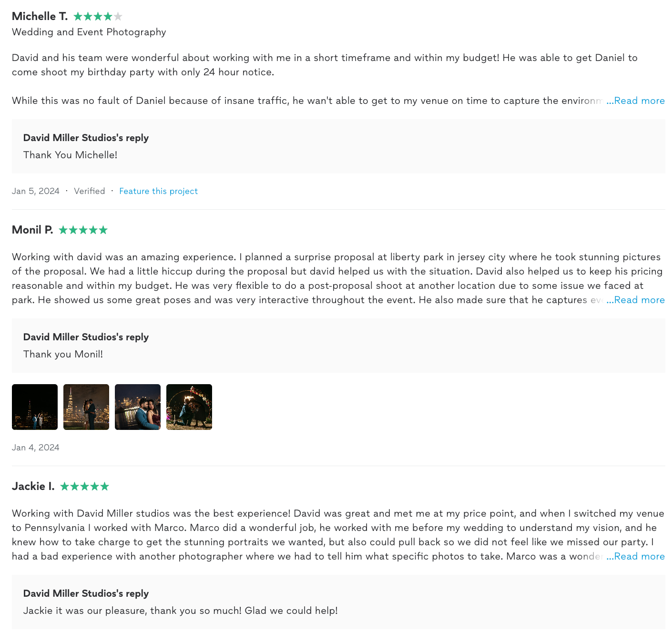Click the star rating beside Jackie I.
Image resolution: width=672 pixels, height=632 pixels.
click(84, 487)
